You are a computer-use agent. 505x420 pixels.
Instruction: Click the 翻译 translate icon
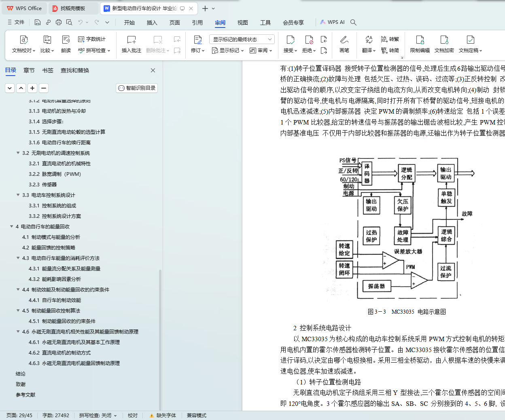[x=369, y=40]
